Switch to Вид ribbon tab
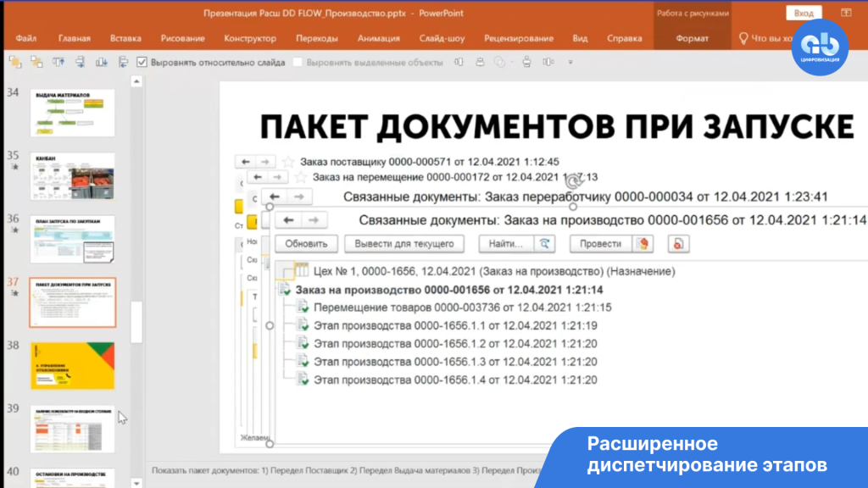Viewport: 868px width, 488px height. click(580, 38)
